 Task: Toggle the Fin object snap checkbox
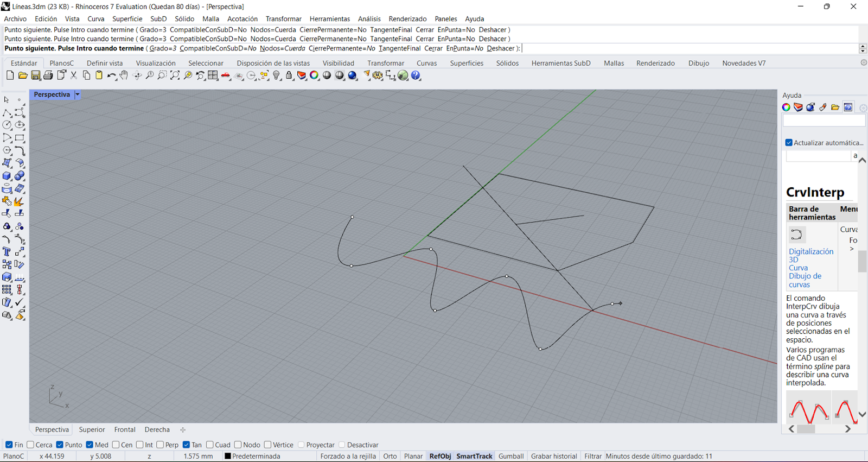(9, 445)
